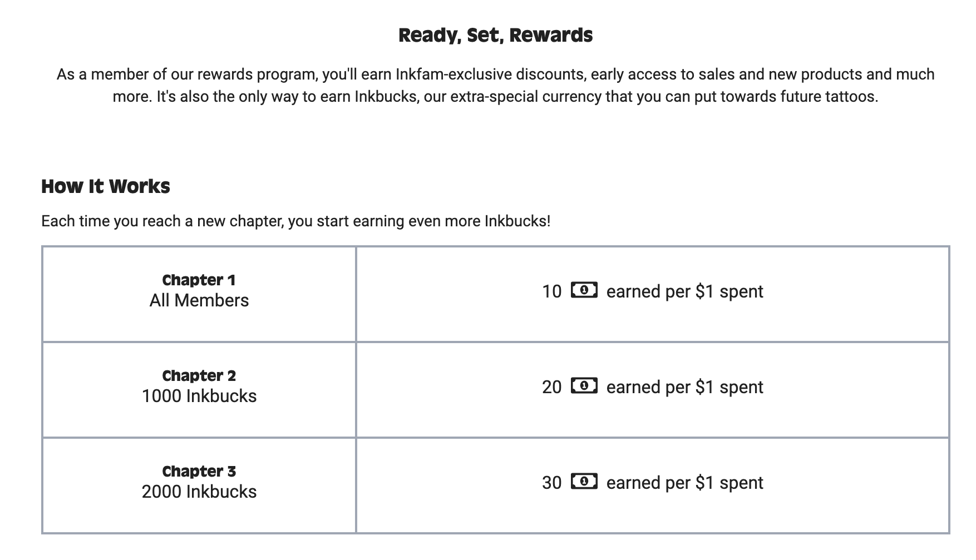This screenshot has width=976, height=560.
Task: Click the Inkbucks icon in Chapter 2 row
Action: (x=584, y=385)
